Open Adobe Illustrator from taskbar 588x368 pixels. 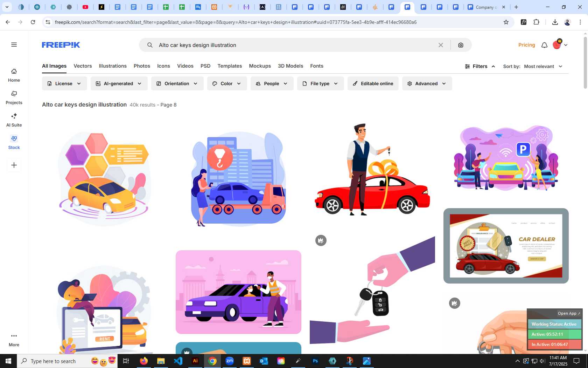pos(195,361)
